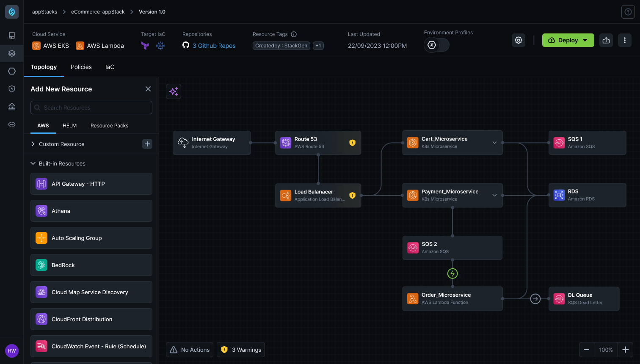
Task: Expand the Custom Resource section
Action: (33, 144)
